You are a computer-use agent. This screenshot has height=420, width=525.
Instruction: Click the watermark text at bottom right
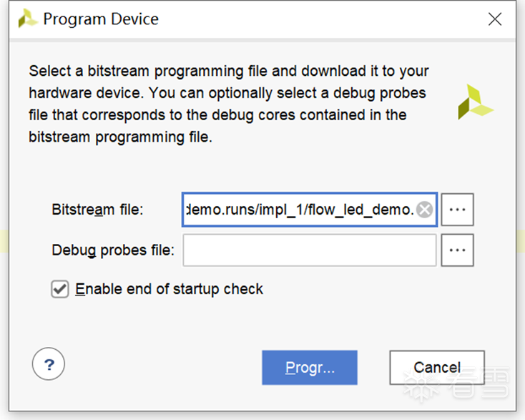coord(479,387)
